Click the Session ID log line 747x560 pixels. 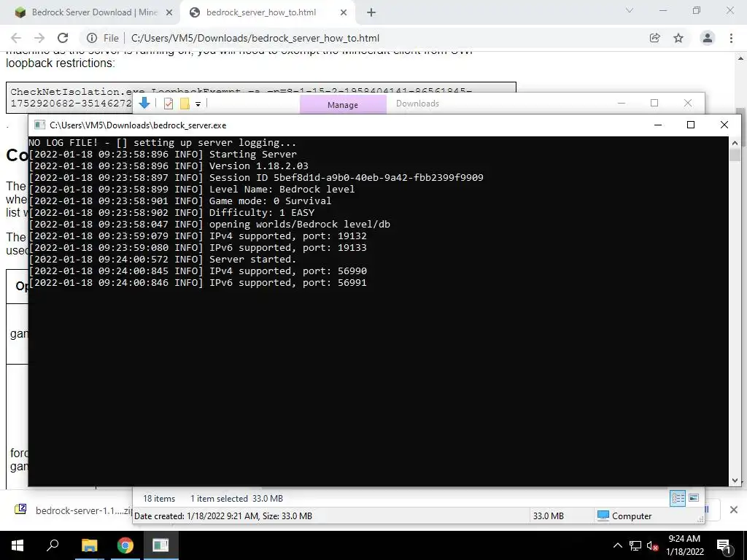point(256,178)
